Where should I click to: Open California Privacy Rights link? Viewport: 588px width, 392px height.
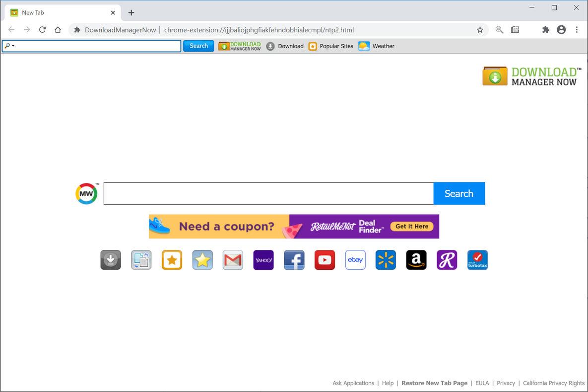(x=553, y=383)
